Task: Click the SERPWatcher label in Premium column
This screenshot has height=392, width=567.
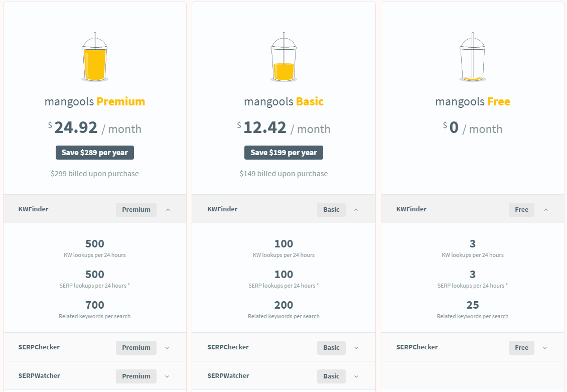Action: pos(40,376)
